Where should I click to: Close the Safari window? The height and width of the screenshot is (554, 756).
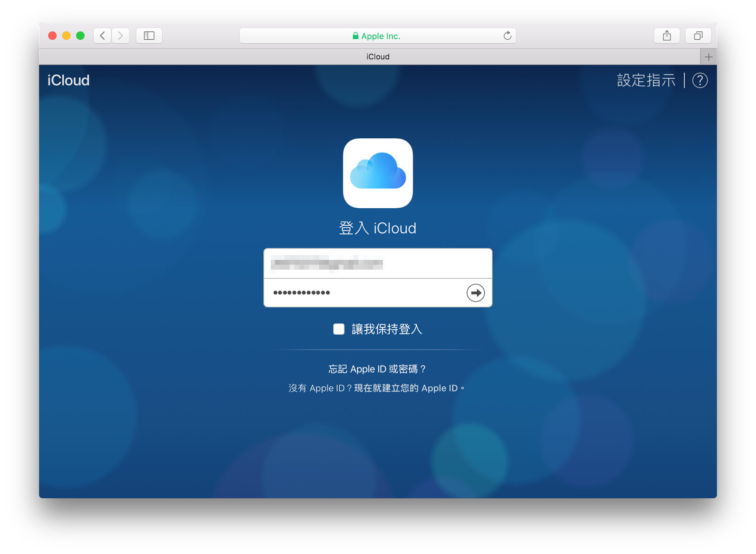tap(52, 35)
